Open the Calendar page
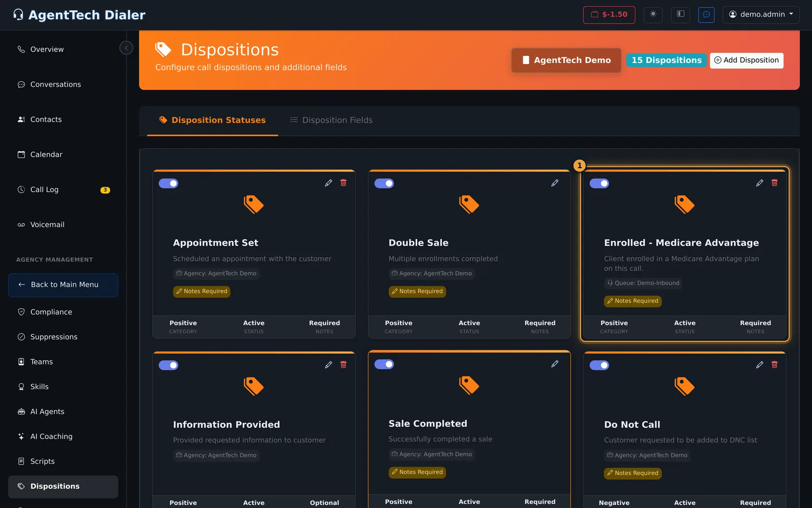The height and width of the screenshot is (508, 812). [x=63, y=154]
